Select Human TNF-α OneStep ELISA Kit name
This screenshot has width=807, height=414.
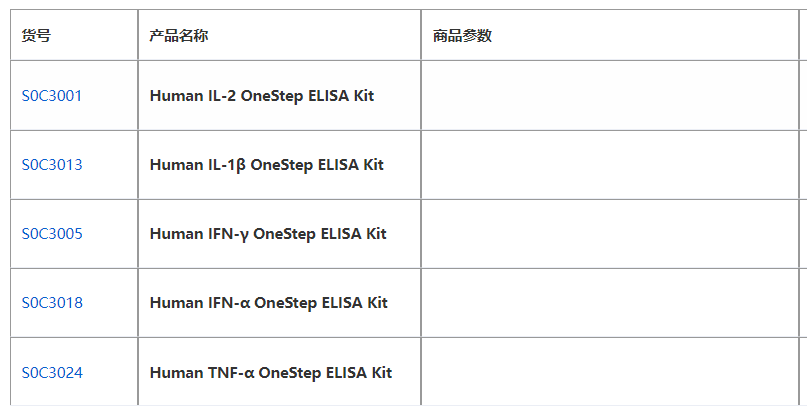click(x=271, y=373)
